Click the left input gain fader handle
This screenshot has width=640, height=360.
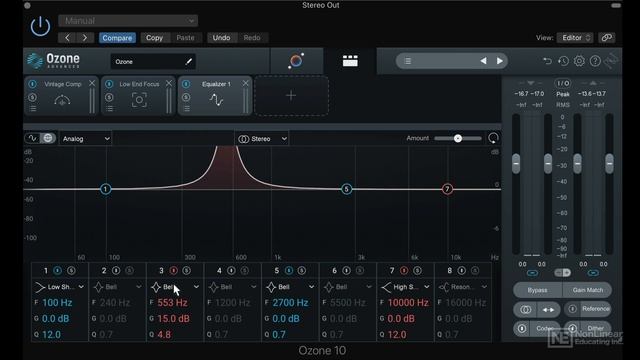(x=516, y=164)
